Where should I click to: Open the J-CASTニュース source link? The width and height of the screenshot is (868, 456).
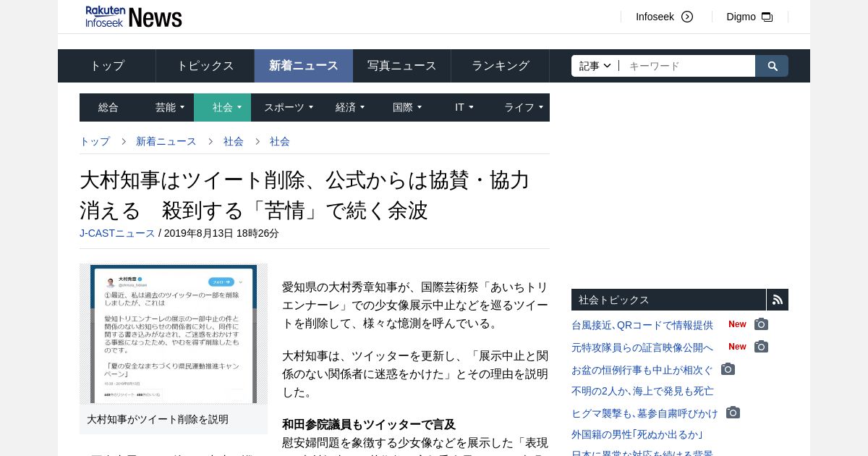117,233
